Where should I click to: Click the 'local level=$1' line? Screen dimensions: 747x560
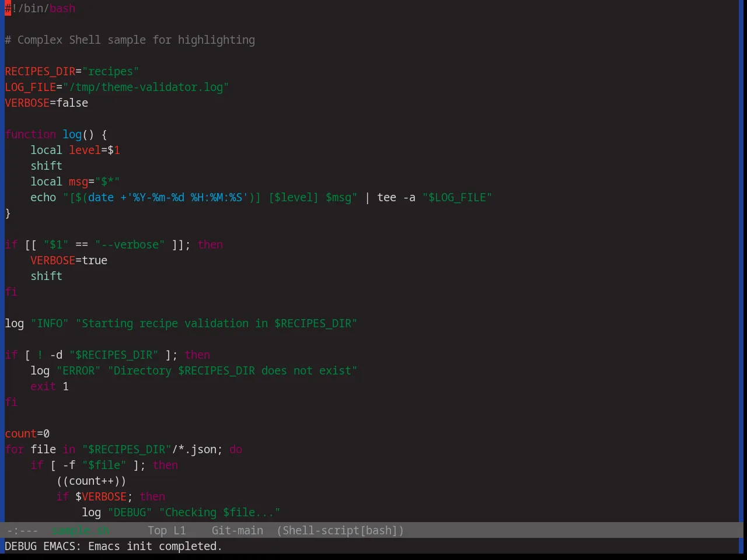pos(75,150)
